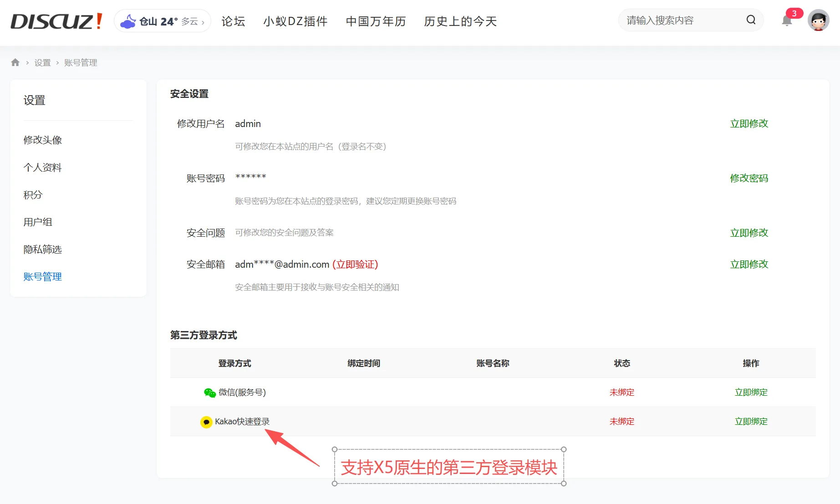Select 修改头像 in the settings sidebar
This screenshot has width=840, height=504.
tap(43, 140)
